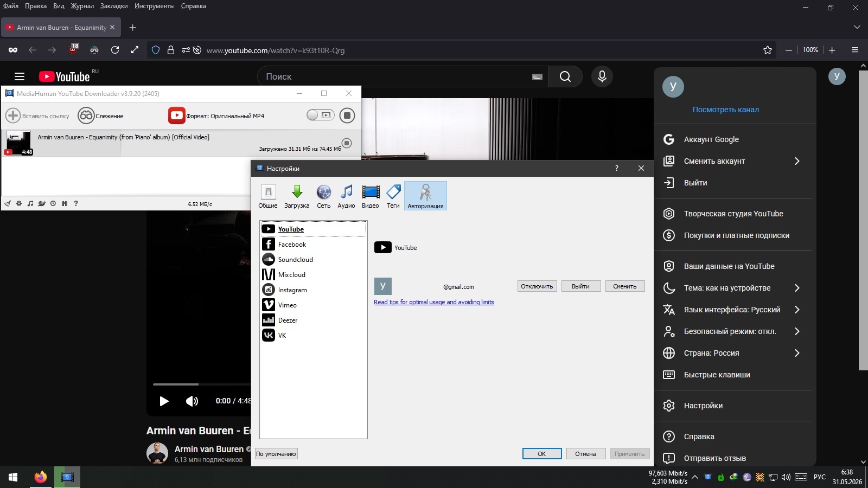
Task: Open Слежение tracking in MediaHuman downloader
Action: point(101,115)
